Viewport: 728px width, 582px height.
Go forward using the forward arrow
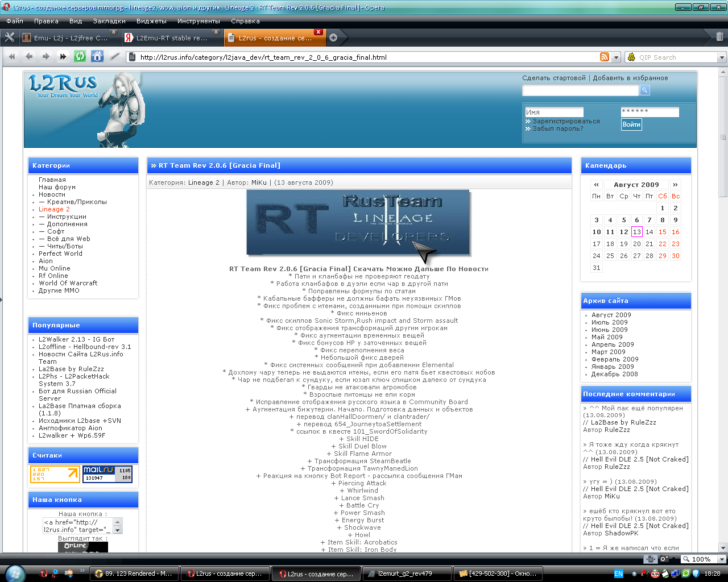(x=46, y=57)
